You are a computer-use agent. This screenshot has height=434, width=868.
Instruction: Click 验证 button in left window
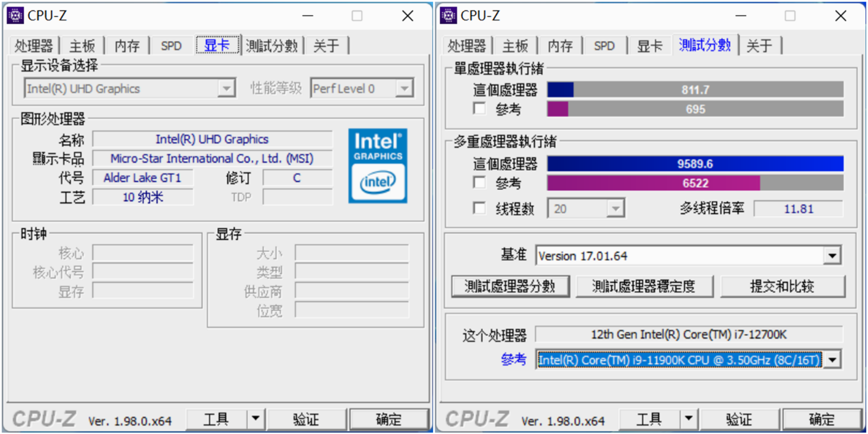[306, 419]
